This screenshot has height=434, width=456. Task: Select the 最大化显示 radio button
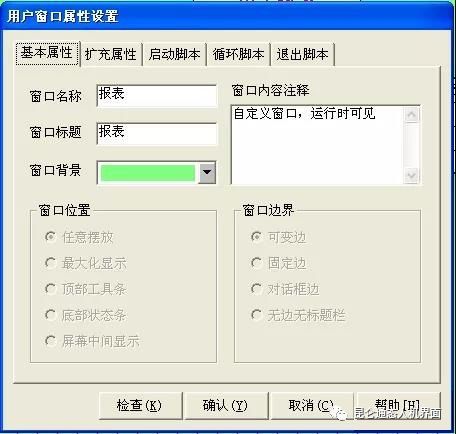pos(50,263)
